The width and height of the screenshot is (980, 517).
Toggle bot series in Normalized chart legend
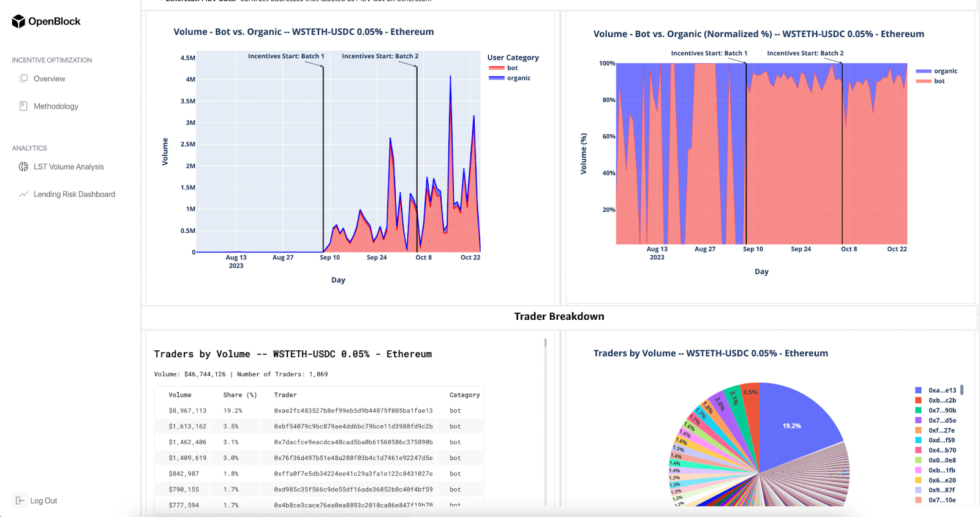coord(930,81)
